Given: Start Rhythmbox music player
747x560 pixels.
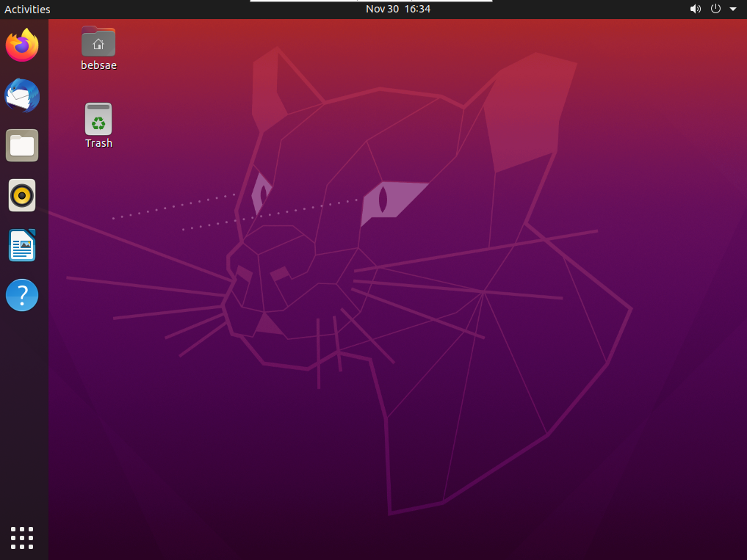Looking at the screenshot, I should [x=22, y=195].
